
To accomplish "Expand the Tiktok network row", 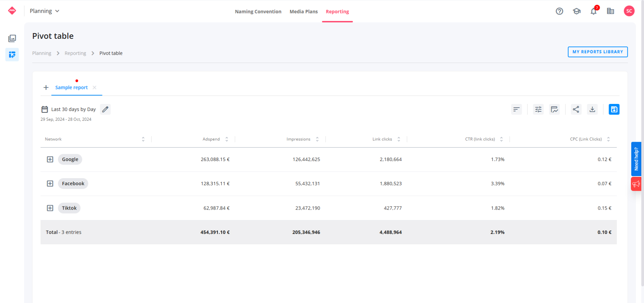I will click(x=50, y=208).
